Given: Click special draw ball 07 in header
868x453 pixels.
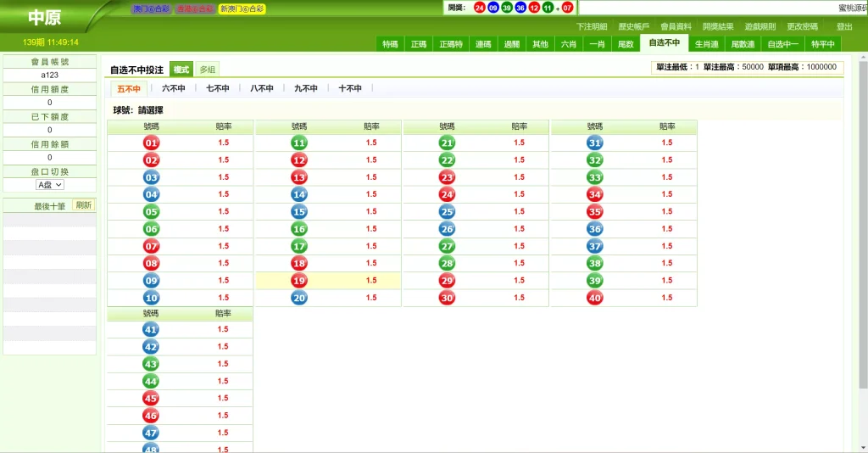Looking at the screenshot, I should click(567, 8).
